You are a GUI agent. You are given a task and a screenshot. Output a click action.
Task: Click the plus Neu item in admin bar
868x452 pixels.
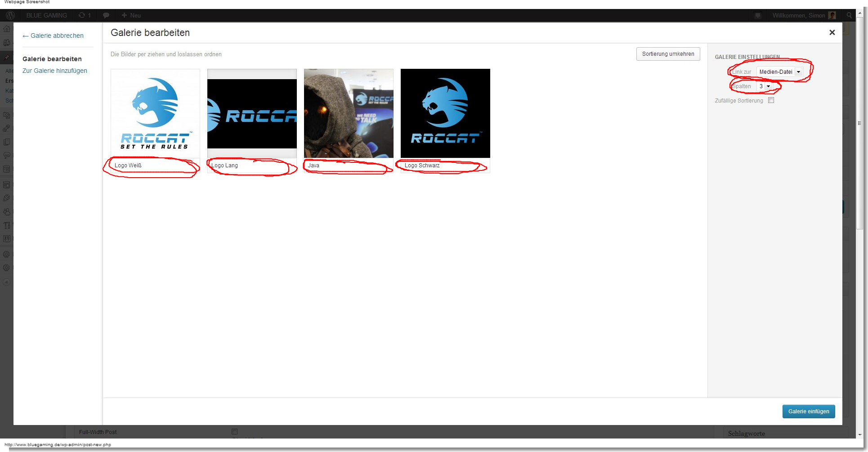pos(131,15)
